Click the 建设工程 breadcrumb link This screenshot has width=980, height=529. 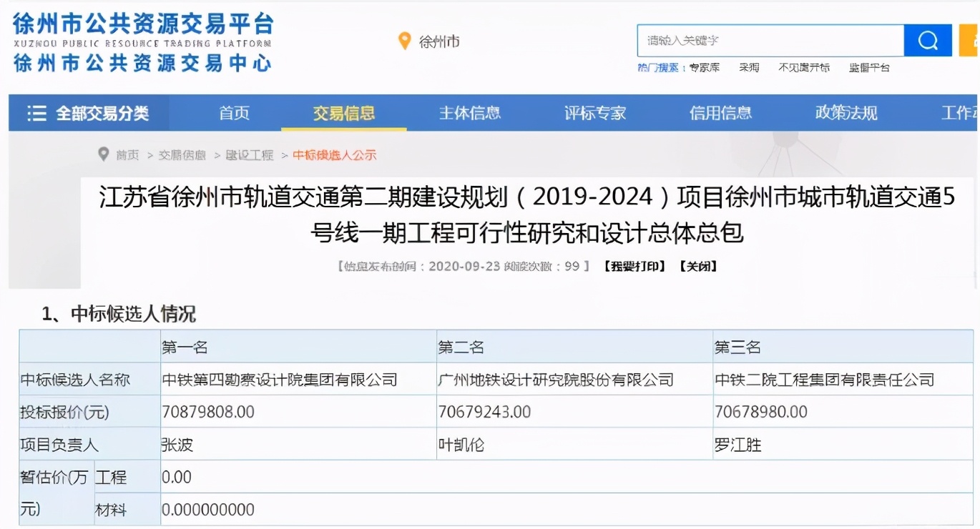tap(250, 155)
